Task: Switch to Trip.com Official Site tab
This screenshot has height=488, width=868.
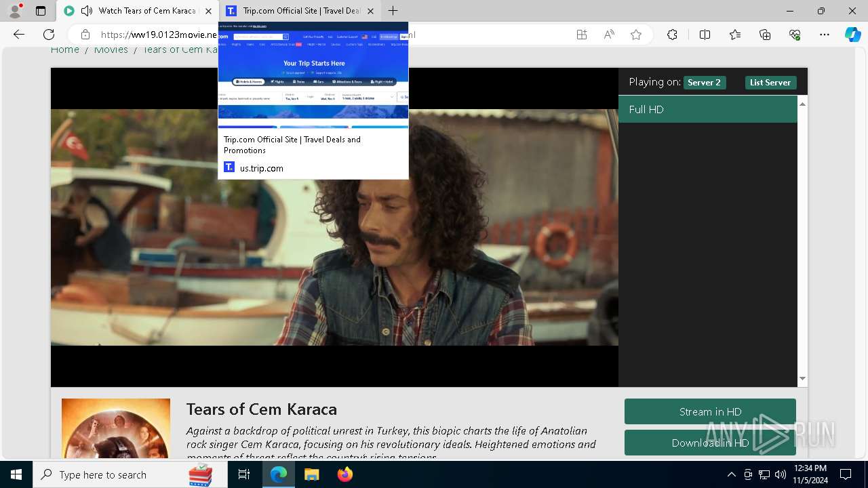Action: tap(301, 11)
